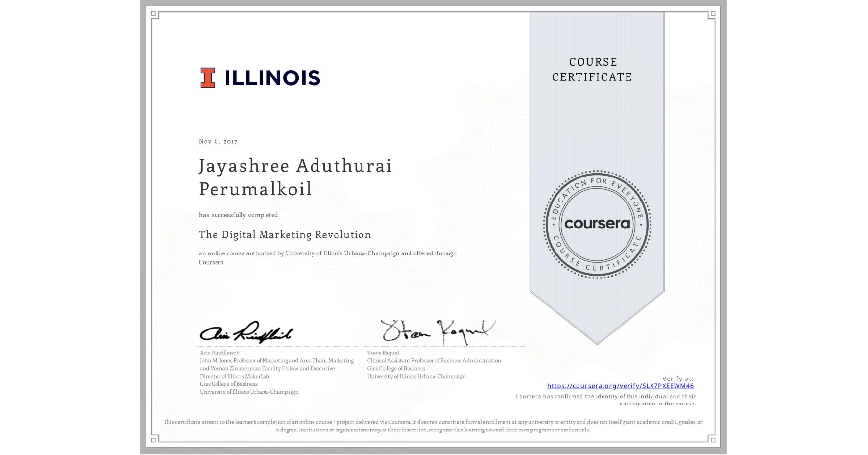Click 'Clinical Assistant Professor of Business Administration'

click(x=434, y=360)
